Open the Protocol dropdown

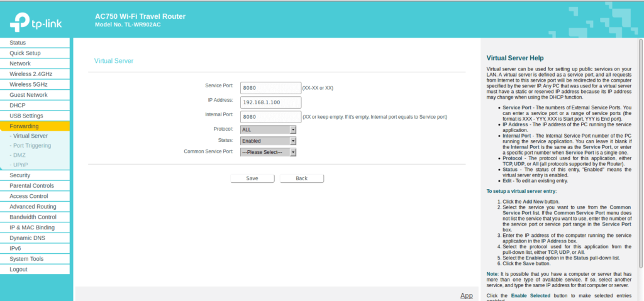coord(268,129)
